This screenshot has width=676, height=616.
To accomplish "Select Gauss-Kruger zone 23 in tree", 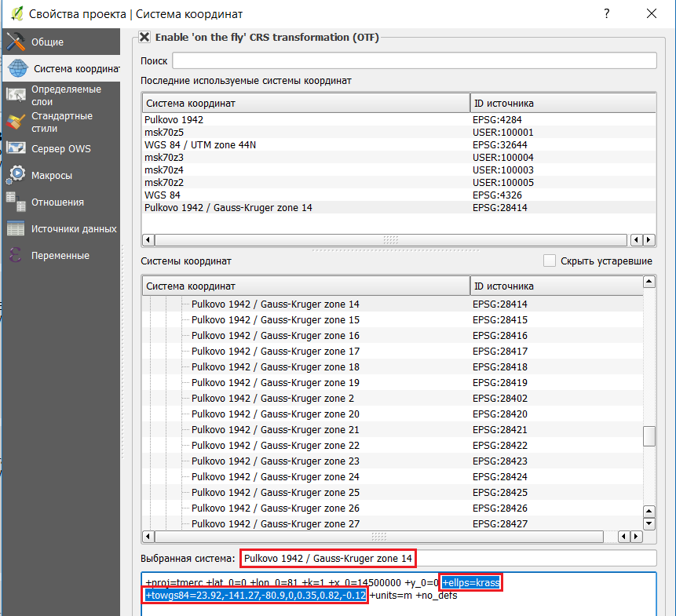I will 393,461.
